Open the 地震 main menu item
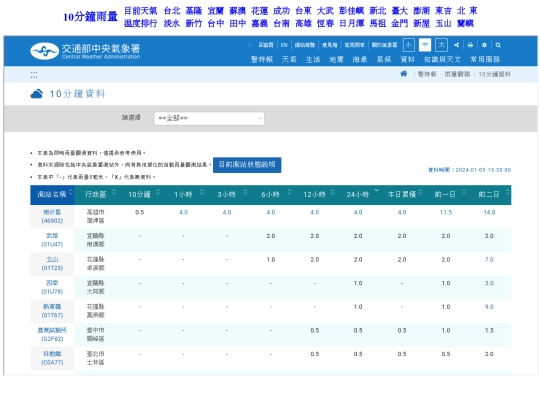 tap(336, 60)
